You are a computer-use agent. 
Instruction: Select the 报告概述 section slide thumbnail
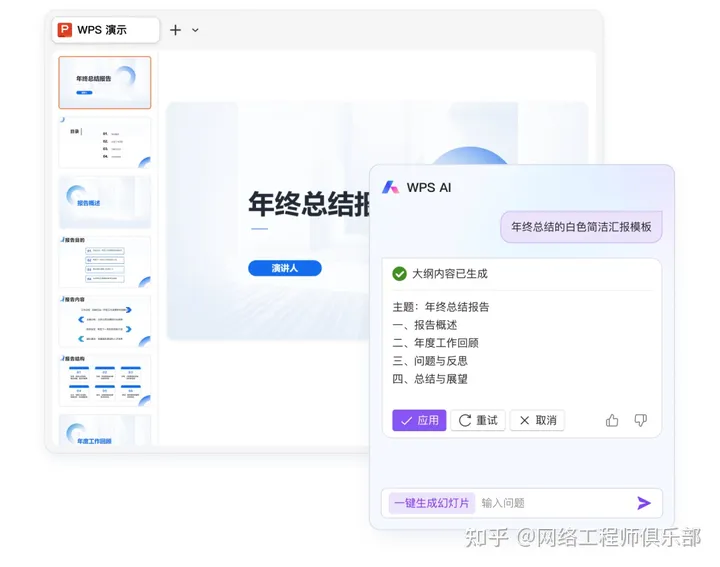105,202
